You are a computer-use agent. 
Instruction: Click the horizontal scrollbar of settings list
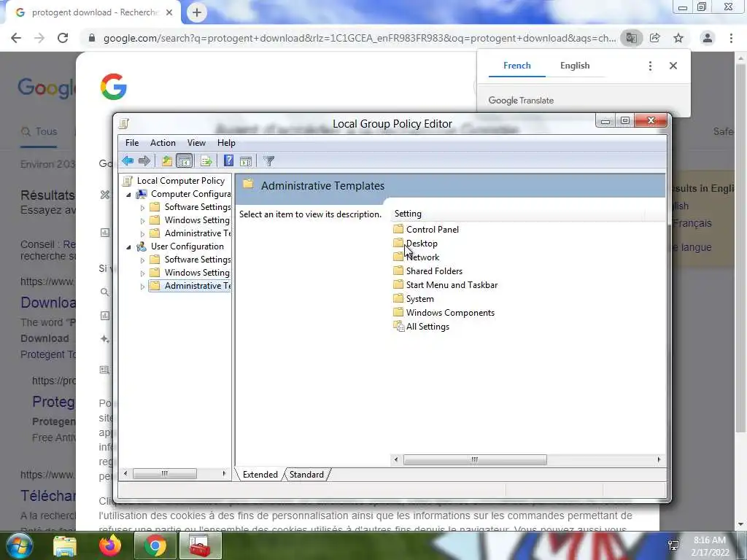(474, 459)
